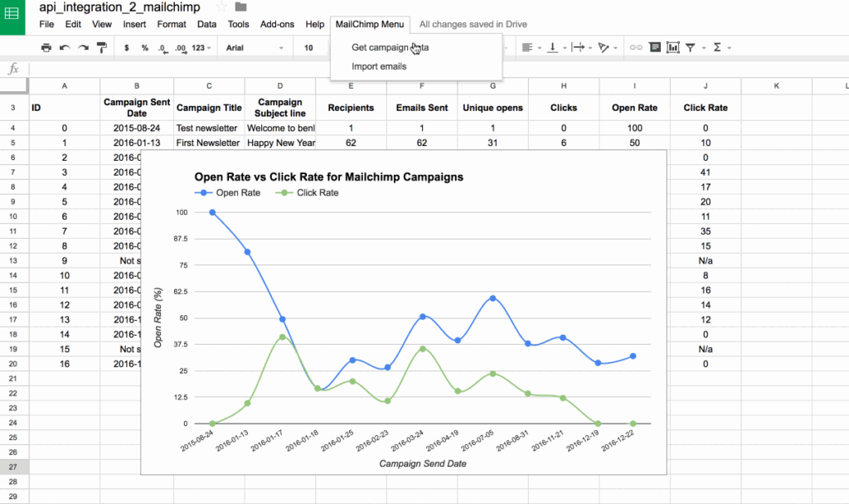Open the Google Sheets home icon
Viewport: 849px width, 504px height.
[12, 17]
